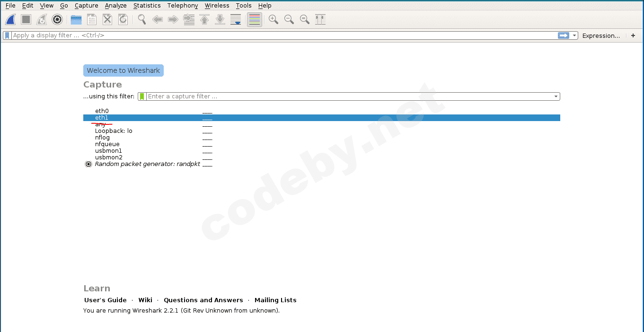Click the capture filter green bookmark icon
The height and width of the screenshot is (332, 644).
coord(142,96)
